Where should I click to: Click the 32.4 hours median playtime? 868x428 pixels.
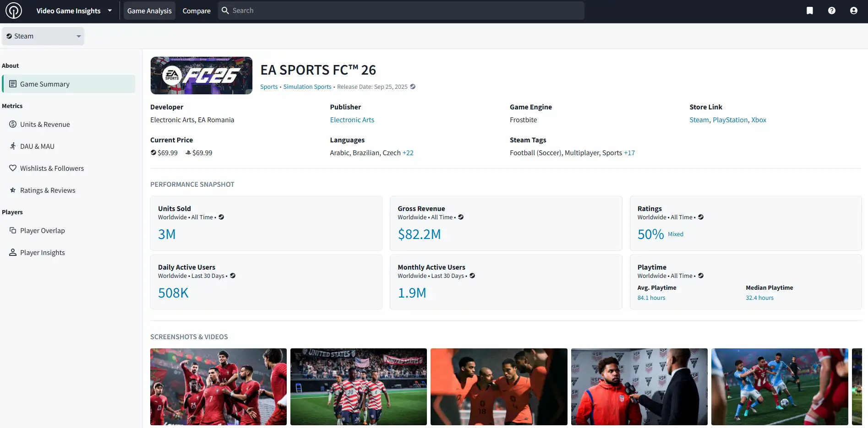click(x=759, y=298)
